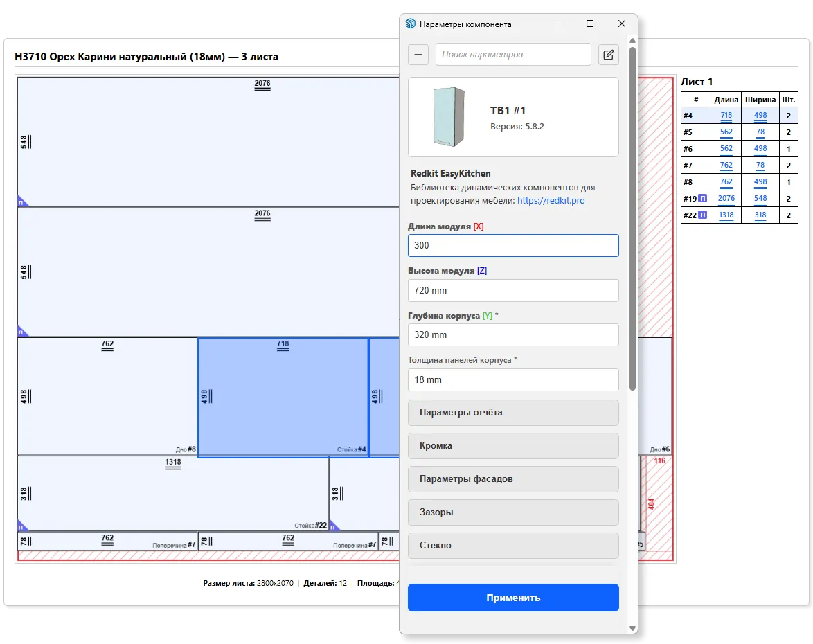This screenshot has width=813, height=644.
Task: Select the highlighted Стойка #4 panel on sheet
Action: coord(283,397)
